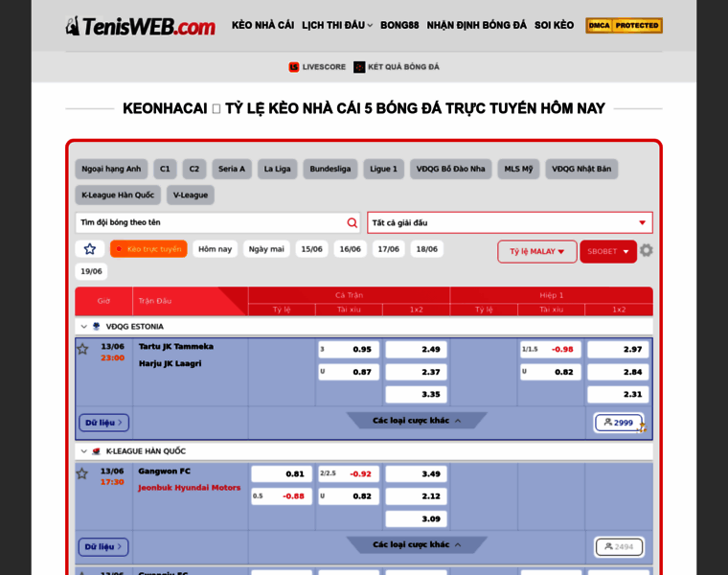
Task: Expand the Lịch thi đấu menu
Action: pyautogui.click(x=336, y=25)
